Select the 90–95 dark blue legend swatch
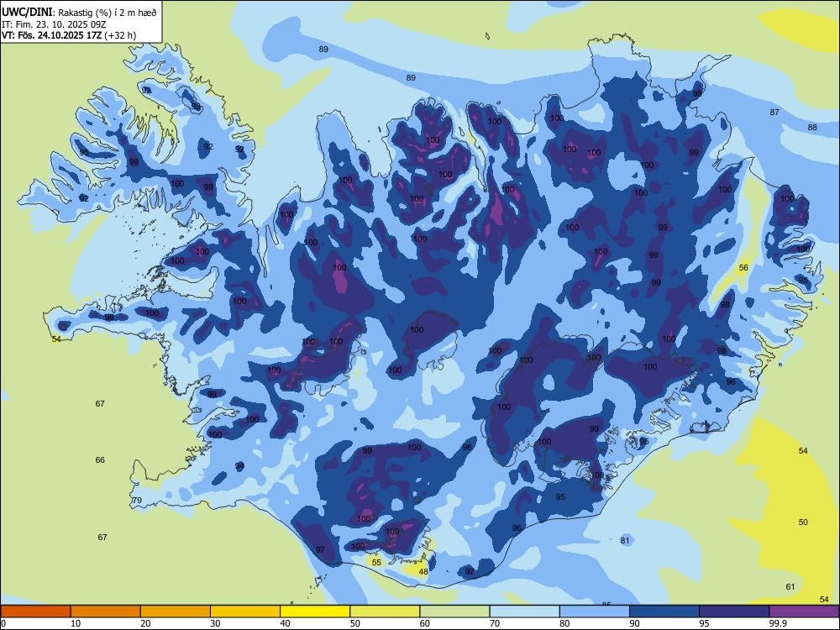The height and width of the screenshot is (630, 840). 664,612
